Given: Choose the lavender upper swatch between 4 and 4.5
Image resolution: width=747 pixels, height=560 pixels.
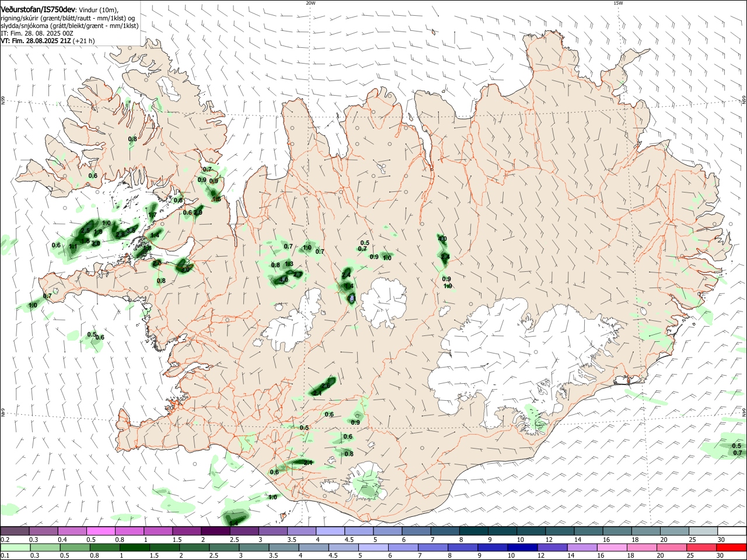Looking at the screenshot, I should [x=330, y=531].
